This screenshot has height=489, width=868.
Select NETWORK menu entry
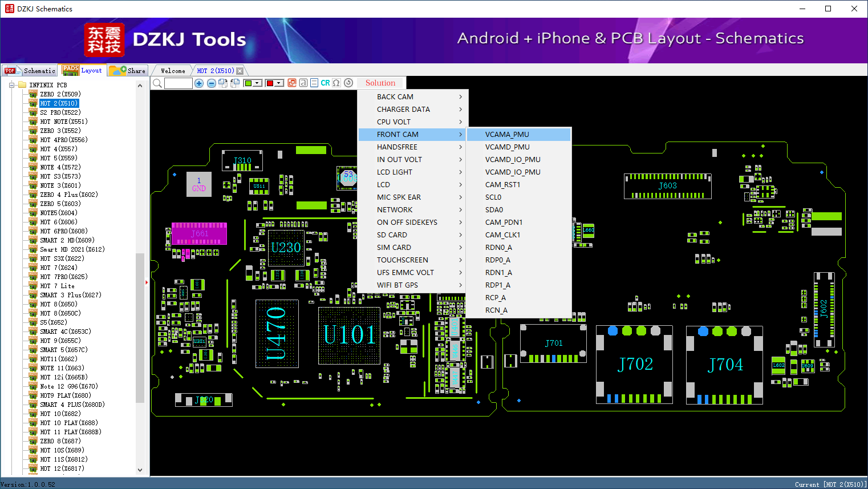[x=413, y=210]
